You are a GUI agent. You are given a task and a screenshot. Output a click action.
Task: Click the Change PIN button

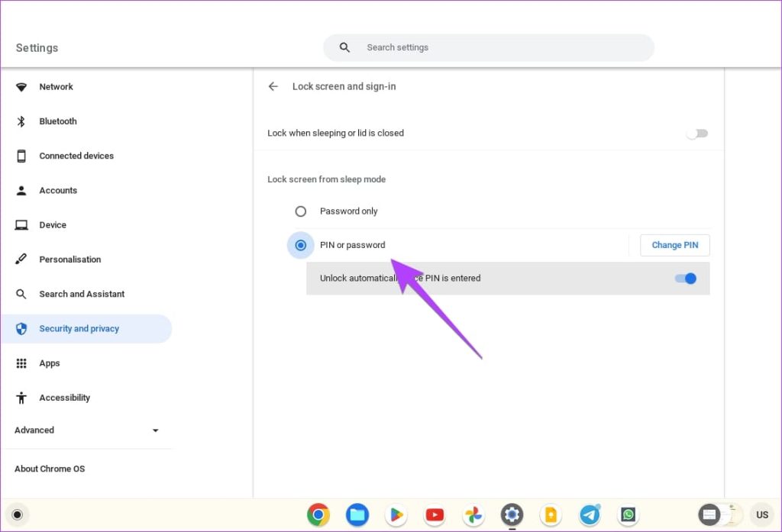675,245
